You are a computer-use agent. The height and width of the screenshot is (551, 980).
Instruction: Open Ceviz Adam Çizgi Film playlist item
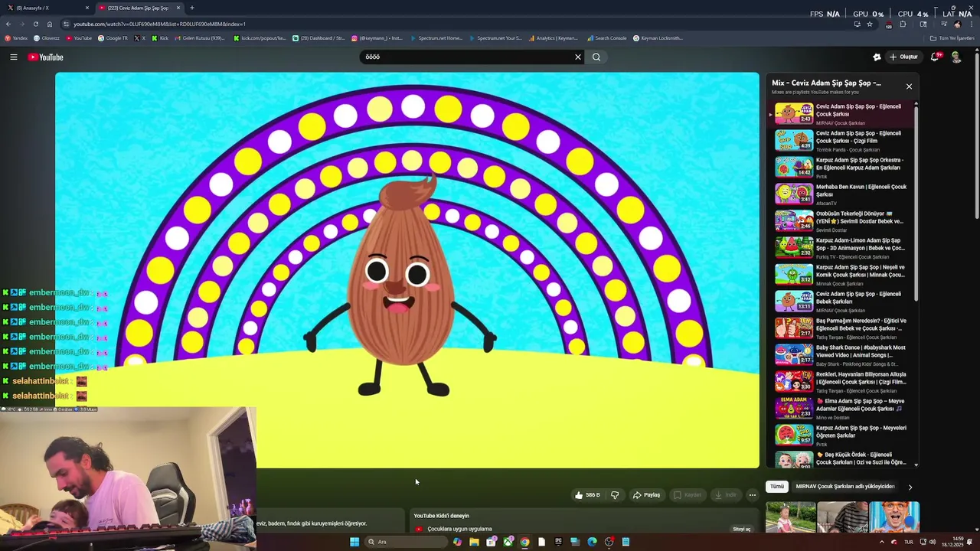(841, 140)
